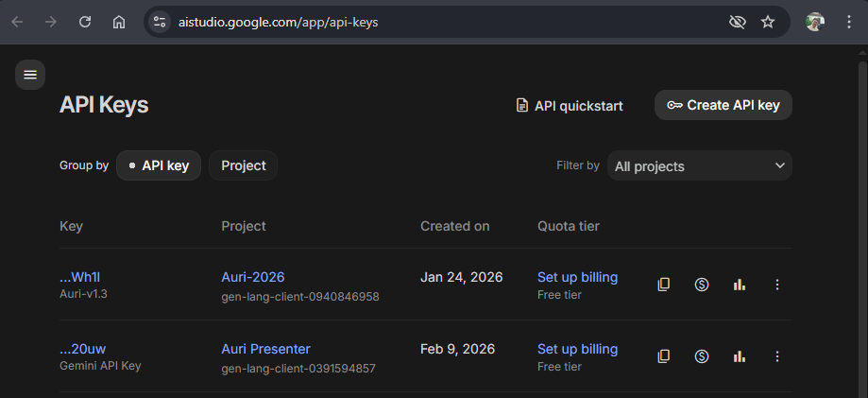Open the API quickstart link
Image resolution: width=868 pixels, height=398 pixels.
click(570, 106)
